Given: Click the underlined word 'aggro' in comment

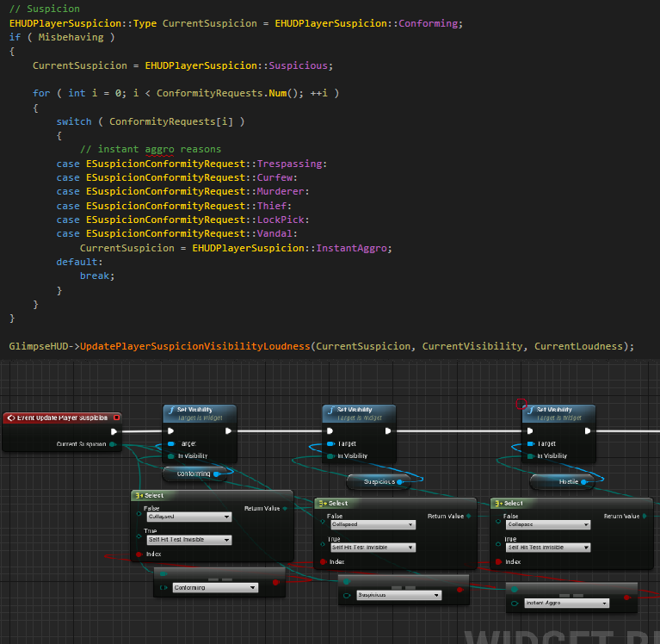Looking at the screenshot, I should pyautogui.click(x=159, y=150).
